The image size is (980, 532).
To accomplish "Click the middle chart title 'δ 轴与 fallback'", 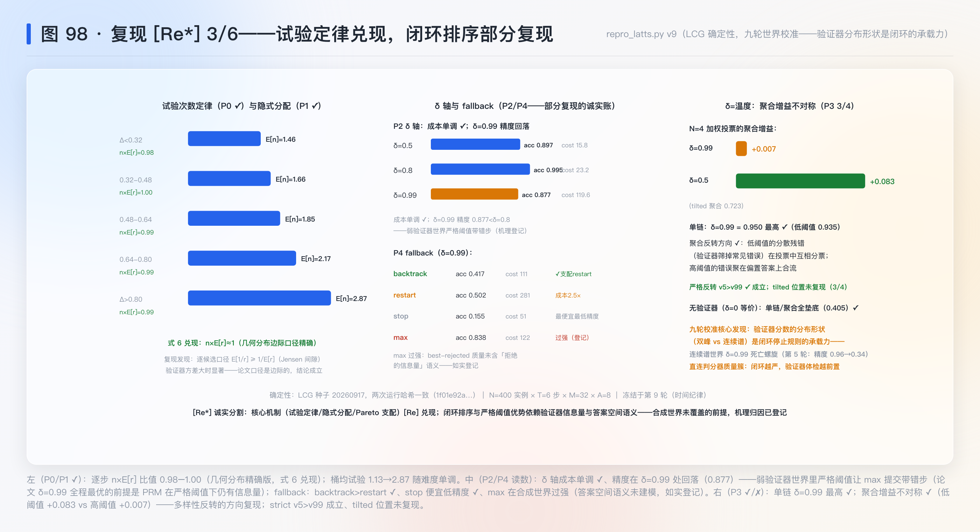I will [464, 106].
